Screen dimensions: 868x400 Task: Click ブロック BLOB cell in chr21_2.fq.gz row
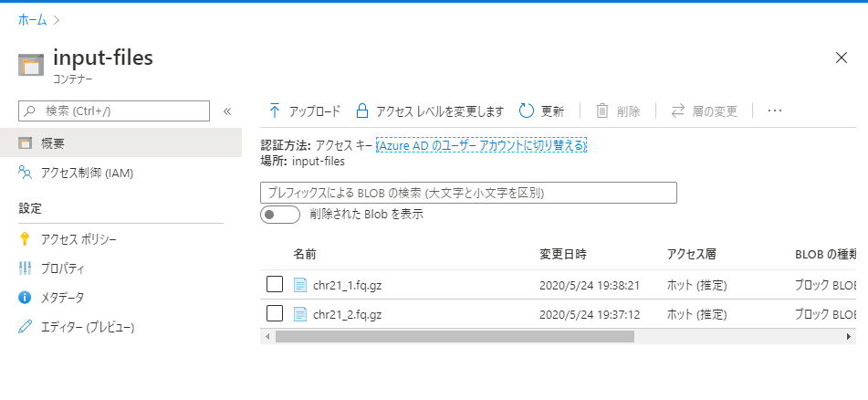(825, 315)
